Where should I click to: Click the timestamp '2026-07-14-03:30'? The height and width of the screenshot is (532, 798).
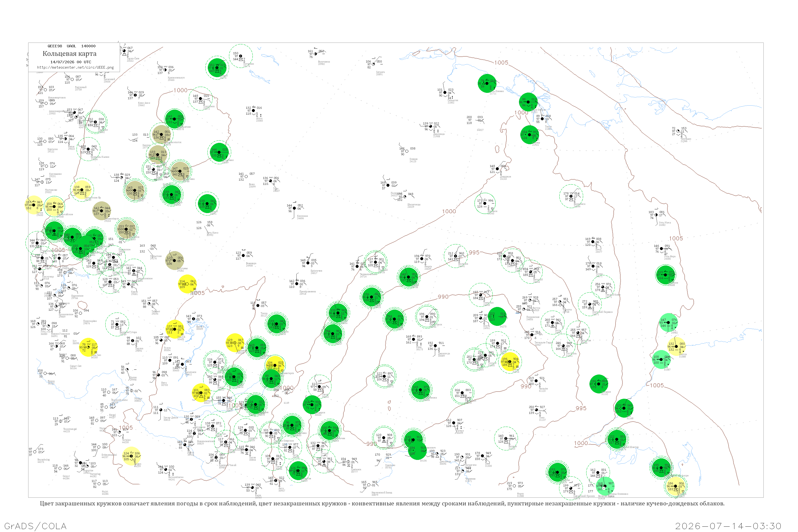coord(728,526)
